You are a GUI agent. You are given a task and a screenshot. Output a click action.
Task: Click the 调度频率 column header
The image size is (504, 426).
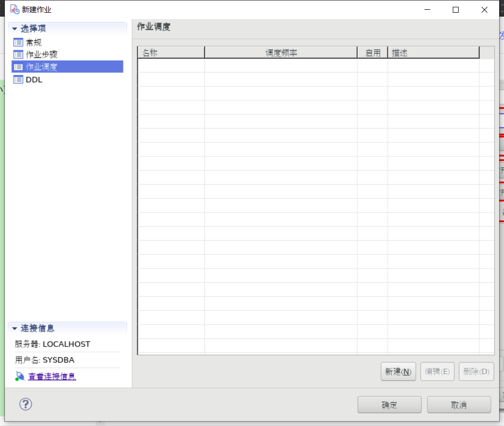(x=280, y=52)
